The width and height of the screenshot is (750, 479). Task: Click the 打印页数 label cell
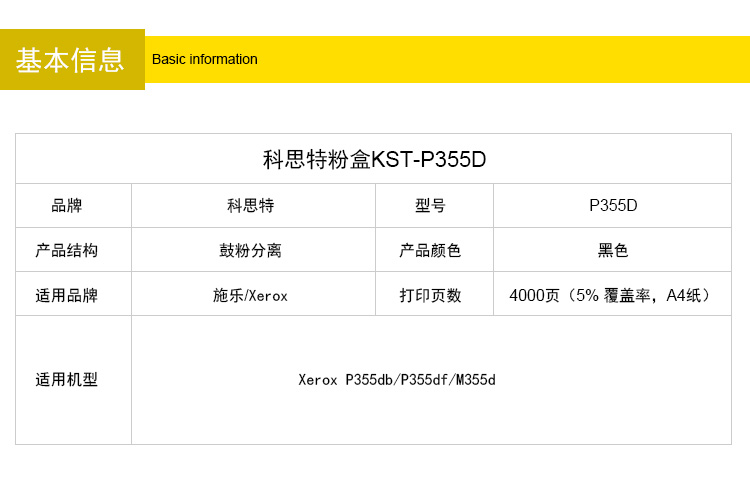tap(431, 295)
